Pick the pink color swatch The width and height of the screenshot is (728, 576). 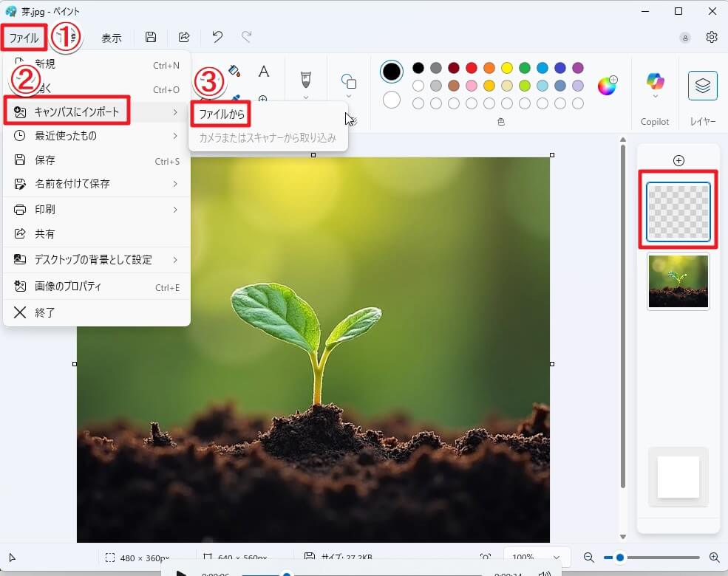(472, 86)
